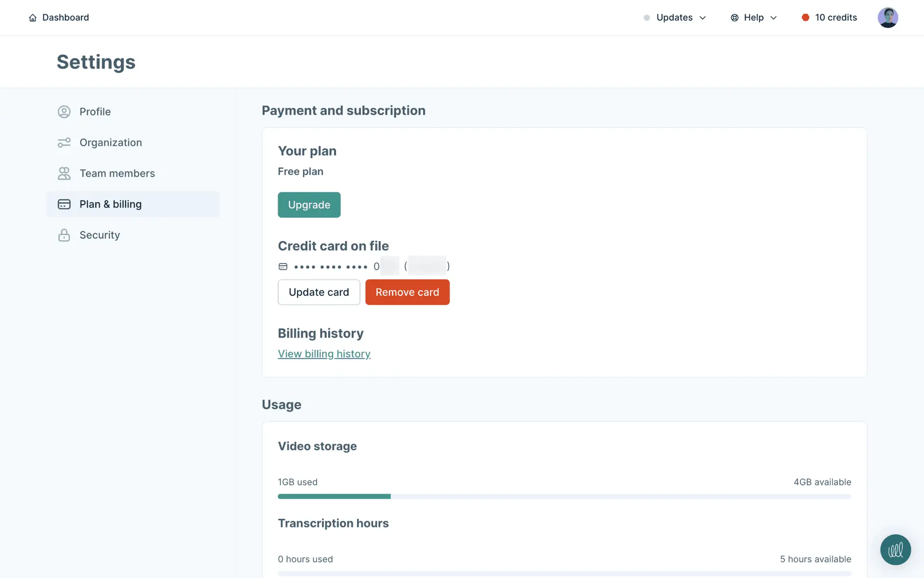
Task: Click the Security lock icon
Action: pos(64,235)
